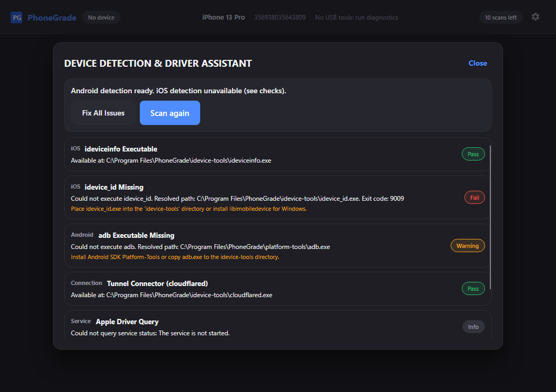Select the idevice_id Missing check title

(x=114, y=188)
